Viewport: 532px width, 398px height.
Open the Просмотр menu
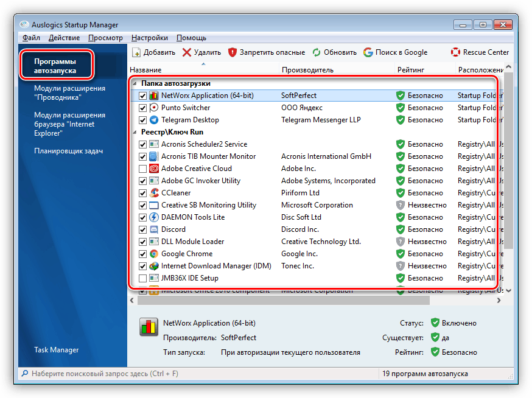[105, 38]
